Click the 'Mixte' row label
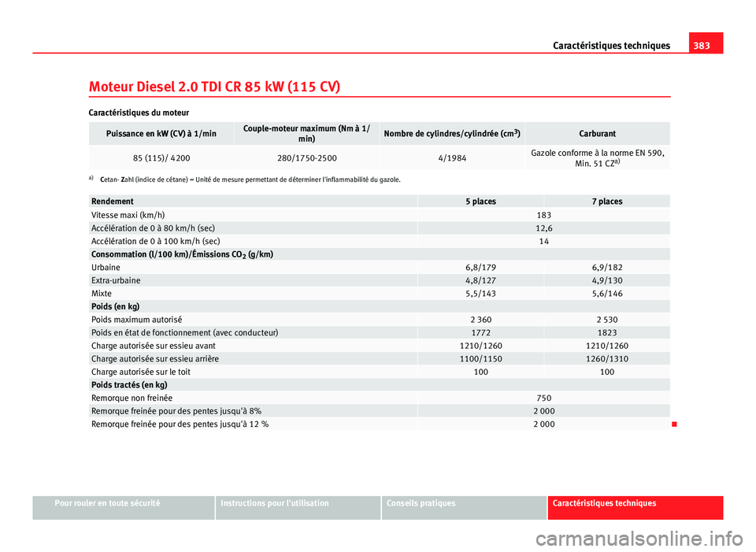756x552 pixels. 102,294
